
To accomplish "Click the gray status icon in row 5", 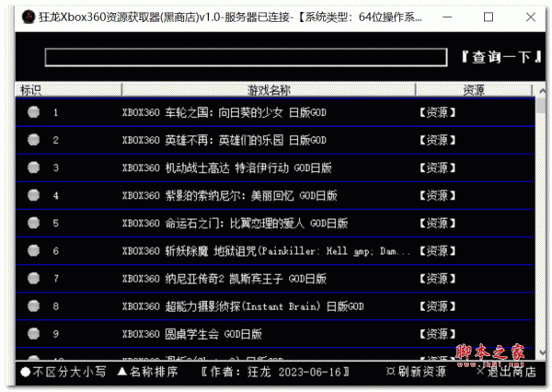I will pos(34,223).
